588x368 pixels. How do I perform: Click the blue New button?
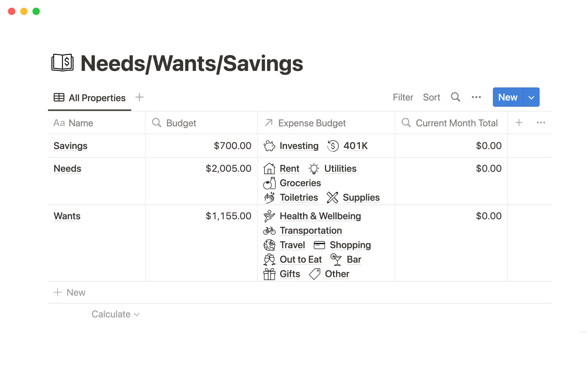coord(507,97)
